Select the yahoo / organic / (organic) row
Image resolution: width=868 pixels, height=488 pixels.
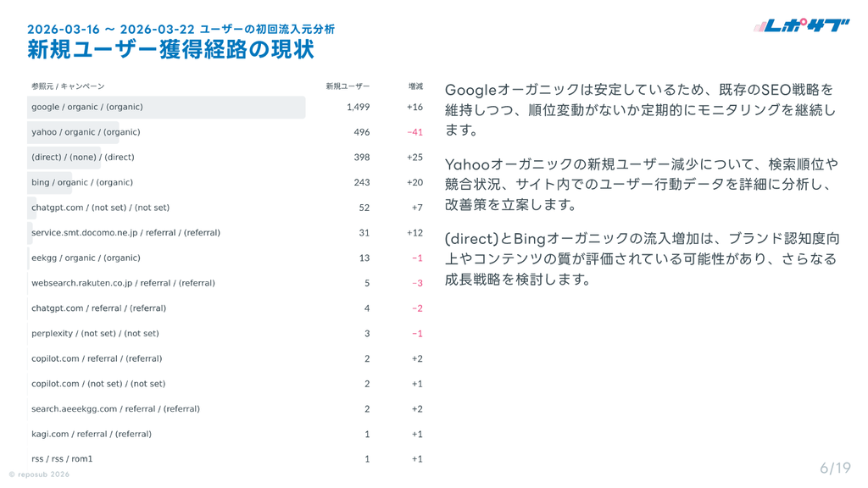coord(225,132)
